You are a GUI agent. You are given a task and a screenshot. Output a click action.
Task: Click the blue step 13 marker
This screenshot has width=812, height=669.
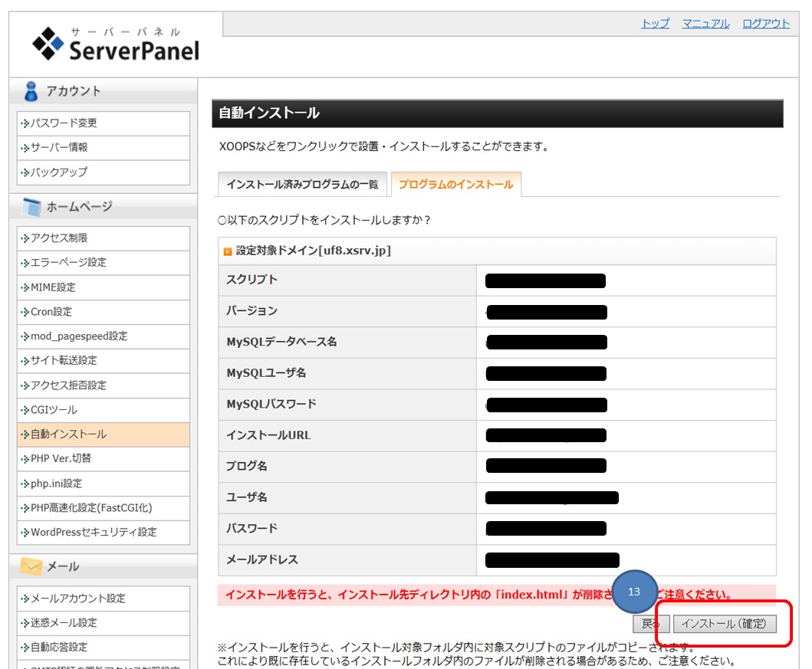(x=634, y=592)
